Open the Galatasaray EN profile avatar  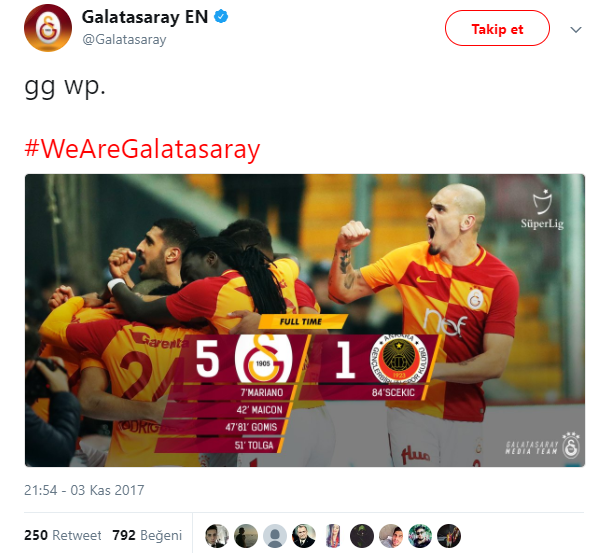pyautogui.click(x=48, y=28)
